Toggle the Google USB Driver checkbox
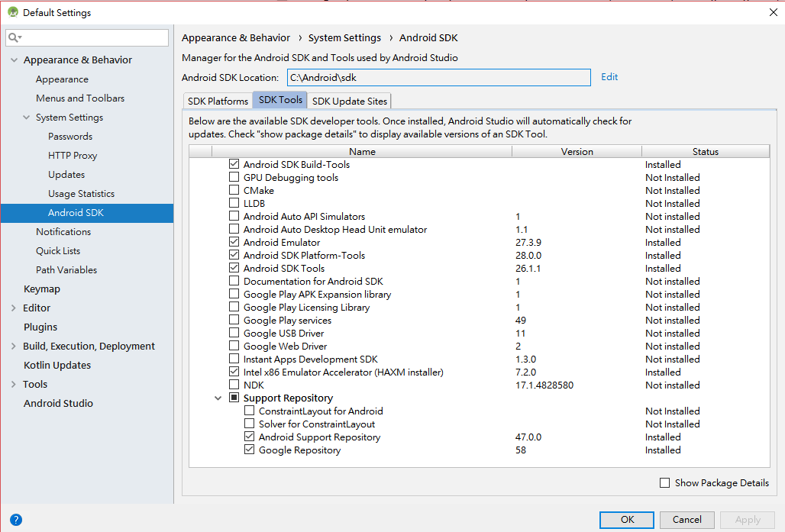Image resolution: width=785 pixels, height=532 pixels. pos(234,332)
